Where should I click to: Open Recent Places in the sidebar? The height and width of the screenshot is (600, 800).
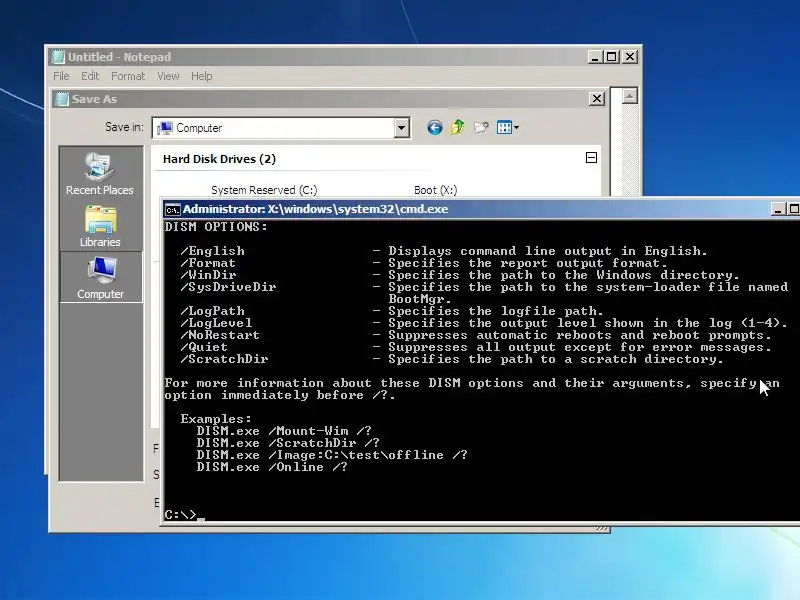(100, 173)
